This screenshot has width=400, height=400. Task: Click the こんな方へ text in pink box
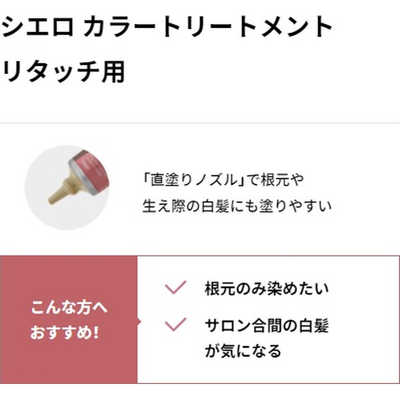pos(69,308)
